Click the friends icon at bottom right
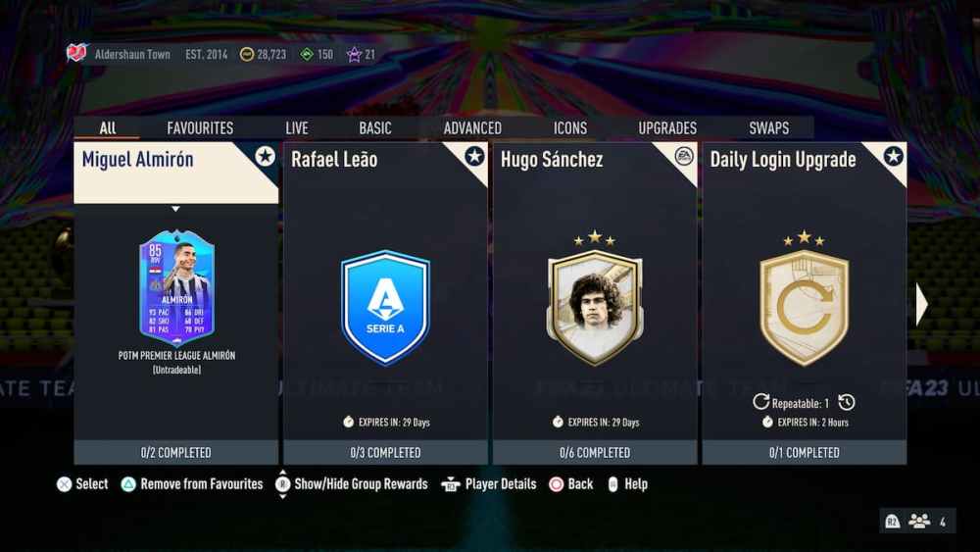This screenshot has width=980, height=552. coord(919,521)
